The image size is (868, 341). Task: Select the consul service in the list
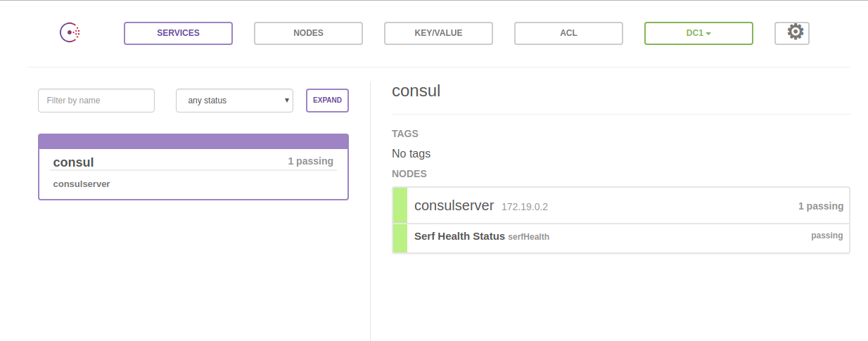tap(74, 162)
